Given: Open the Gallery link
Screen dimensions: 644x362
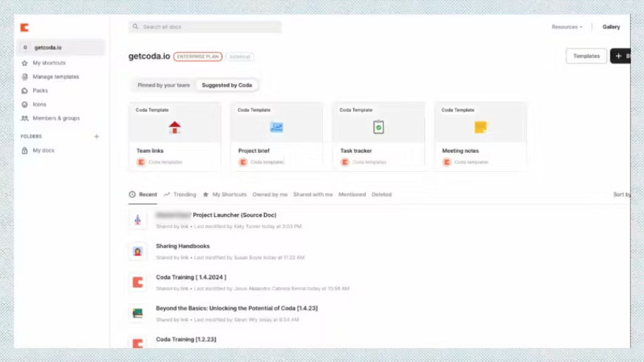Looking at the screenshot, I should 611,27.
